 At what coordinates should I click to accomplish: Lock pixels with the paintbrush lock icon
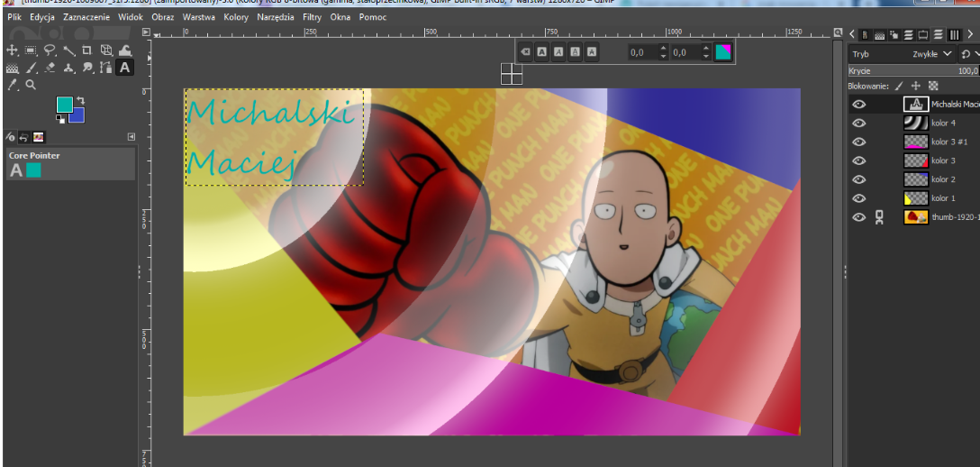coord(899,86)
